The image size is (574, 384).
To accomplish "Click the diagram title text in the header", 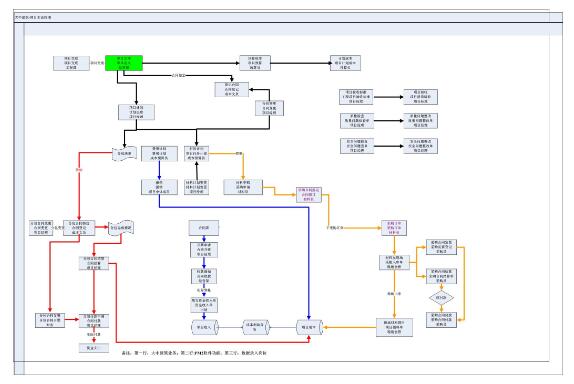I will [33, 17].
